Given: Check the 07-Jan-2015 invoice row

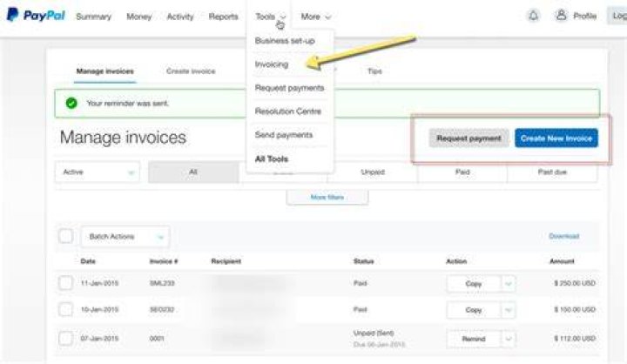Looking at the screenshot, I should pos(65,339).
